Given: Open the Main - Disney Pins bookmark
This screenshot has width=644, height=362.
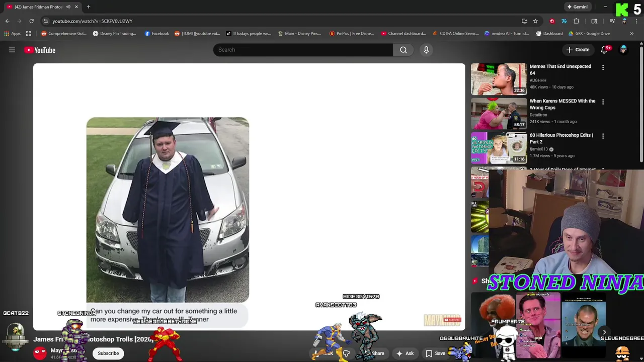Looking at the screenshot, I should (x=299, y=34).
